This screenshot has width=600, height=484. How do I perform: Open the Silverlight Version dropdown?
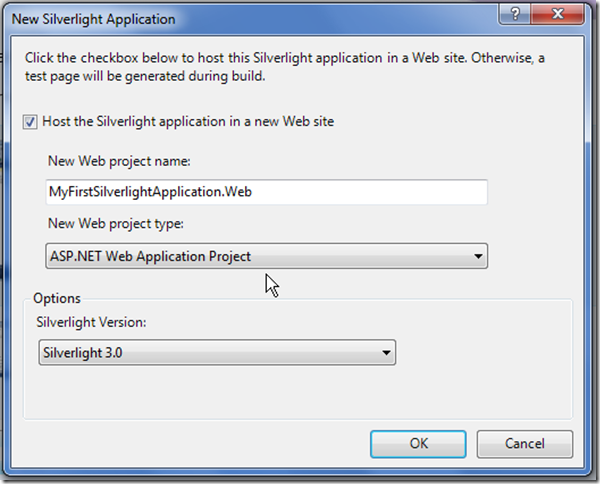coord(217,352)
